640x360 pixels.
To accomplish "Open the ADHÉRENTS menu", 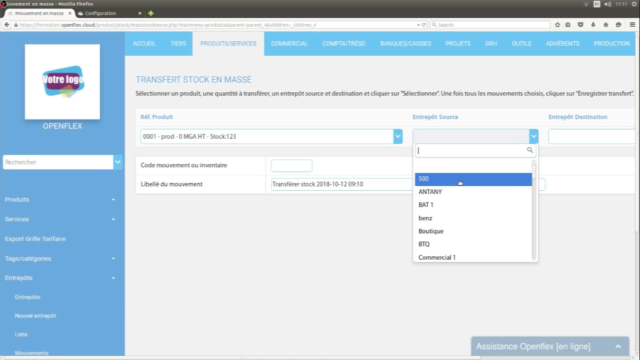I will (x=562, y=44).
